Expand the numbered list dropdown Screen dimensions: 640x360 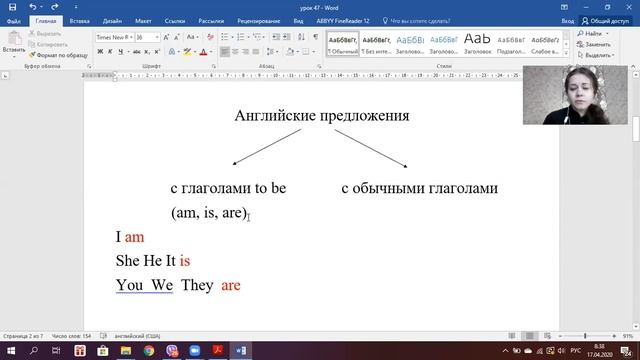point(248,37)
